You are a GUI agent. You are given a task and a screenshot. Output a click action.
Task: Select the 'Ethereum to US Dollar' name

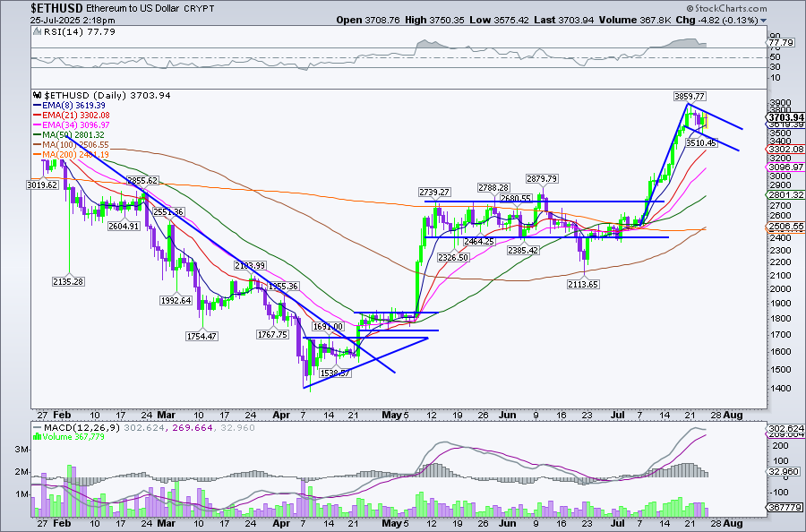tap(133, 9)
